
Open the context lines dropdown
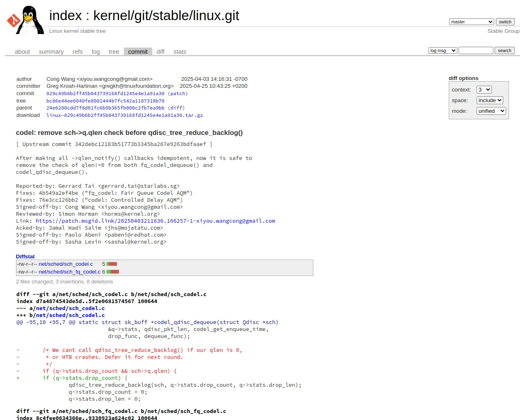point(484,89)
